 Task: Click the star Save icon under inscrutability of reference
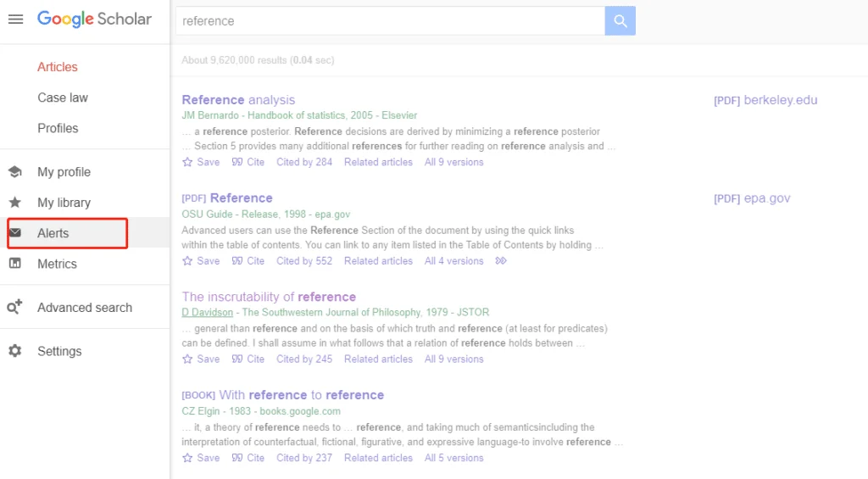coord(187,359)
